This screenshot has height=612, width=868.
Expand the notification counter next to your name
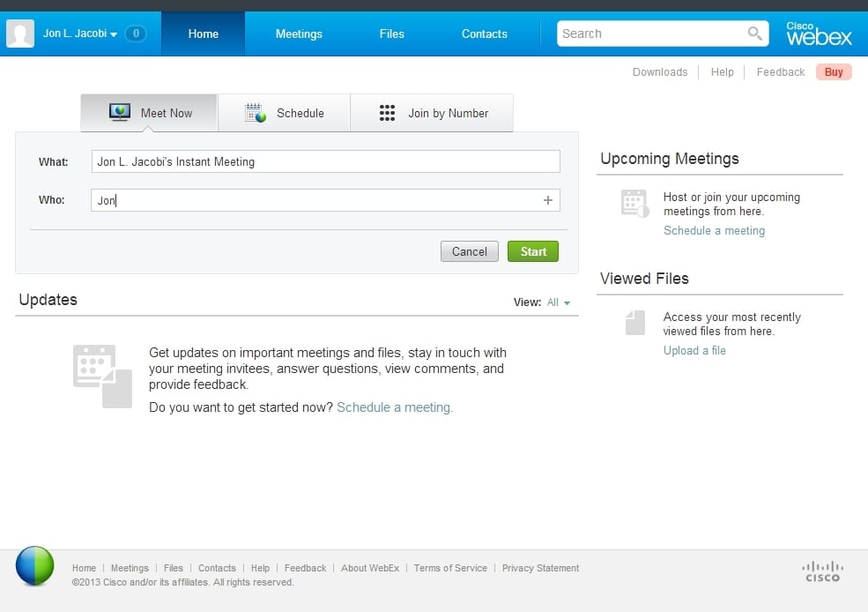click(x=136, y=33)
